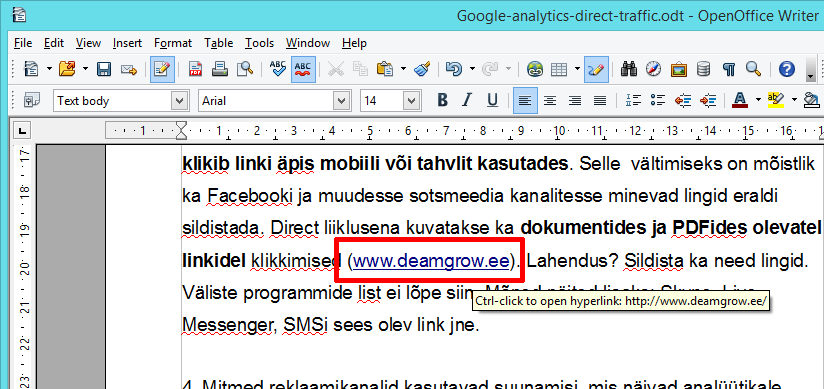Open the Insert menu

[127, 43]
